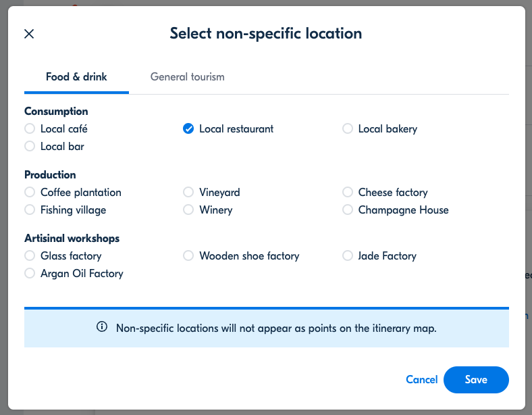Select the Local café radio option

pyautogui.click(x=30, y=128)
